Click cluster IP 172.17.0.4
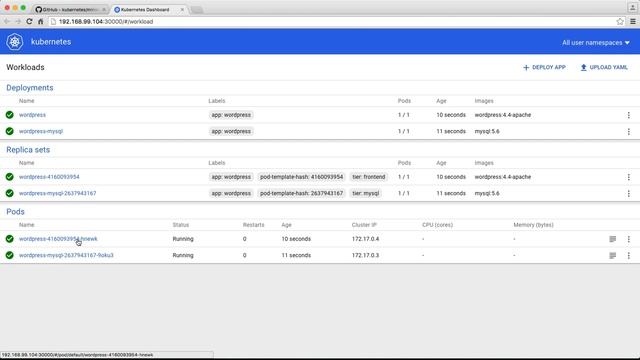This screenshot has width=640, height=360. [365, 239]
